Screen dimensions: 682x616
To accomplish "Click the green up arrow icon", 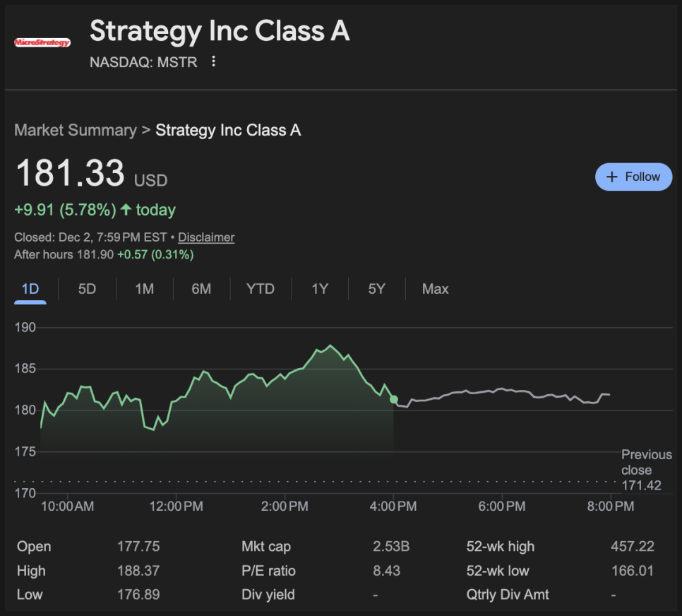I will pyautogui.click(x=126, y=210).
